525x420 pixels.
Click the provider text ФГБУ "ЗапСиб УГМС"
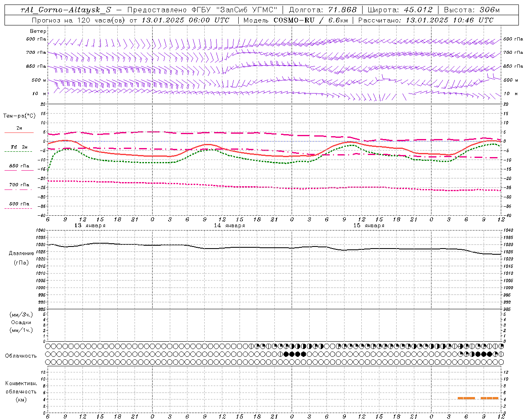tap(235, 10)
